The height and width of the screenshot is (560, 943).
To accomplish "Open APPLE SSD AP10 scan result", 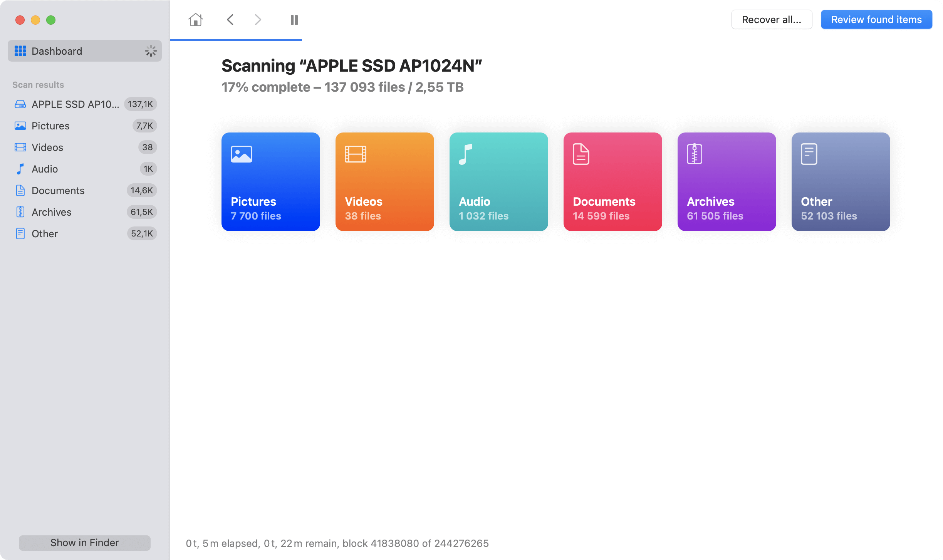I will (x=75, y=104).
